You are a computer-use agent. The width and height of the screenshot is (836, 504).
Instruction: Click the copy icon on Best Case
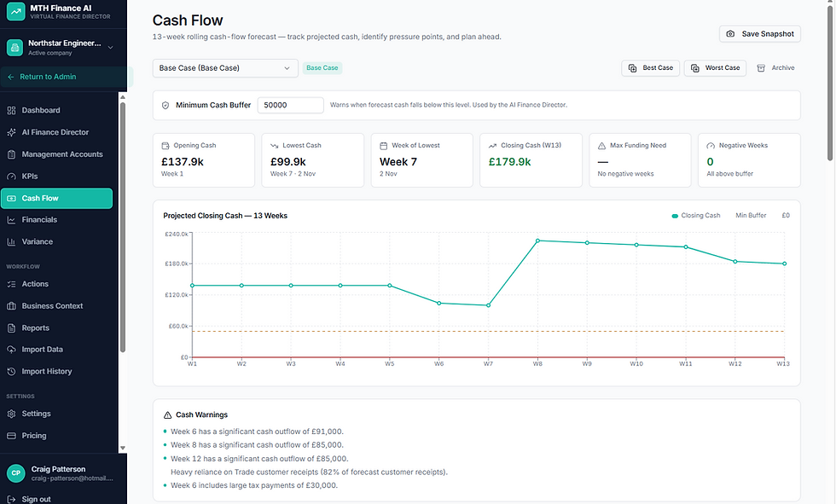click(x=632, y=68)
